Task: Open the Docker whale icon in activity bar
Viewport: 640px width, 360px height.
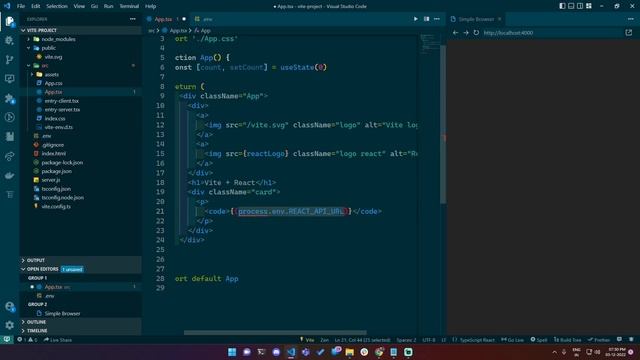Action: click(x=9, y=176)
